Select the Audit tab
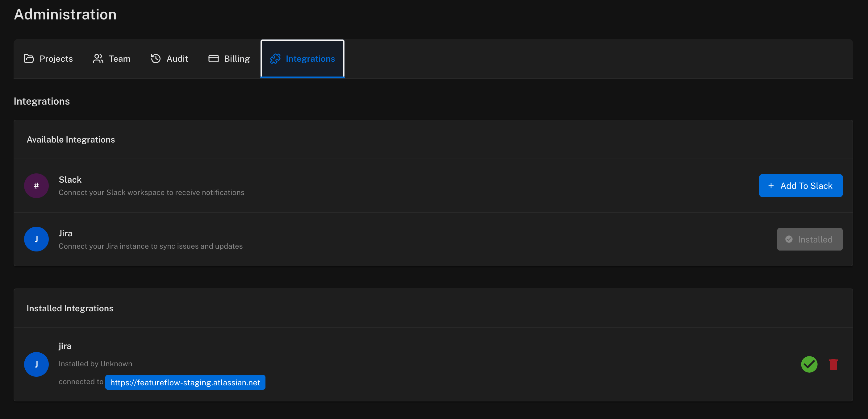 tap(169, 59)
